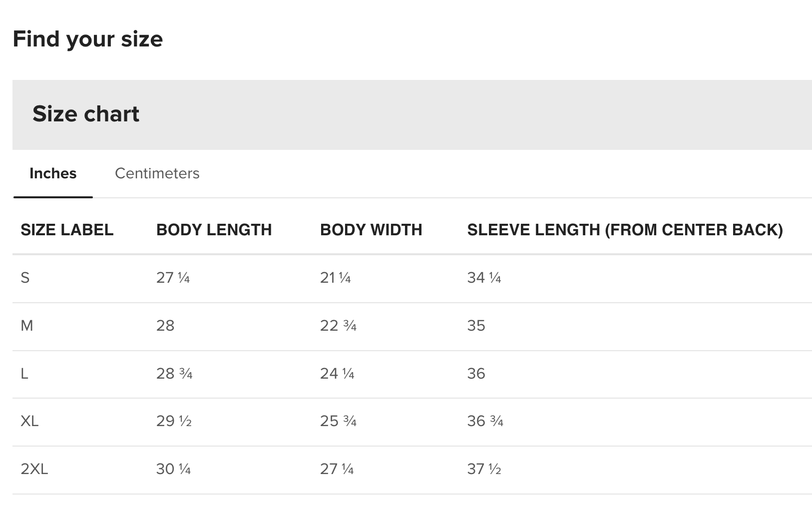
Task: Click the SLEEVE LENGTH column header
Action: pyautogui.click(x=625, y=230)
